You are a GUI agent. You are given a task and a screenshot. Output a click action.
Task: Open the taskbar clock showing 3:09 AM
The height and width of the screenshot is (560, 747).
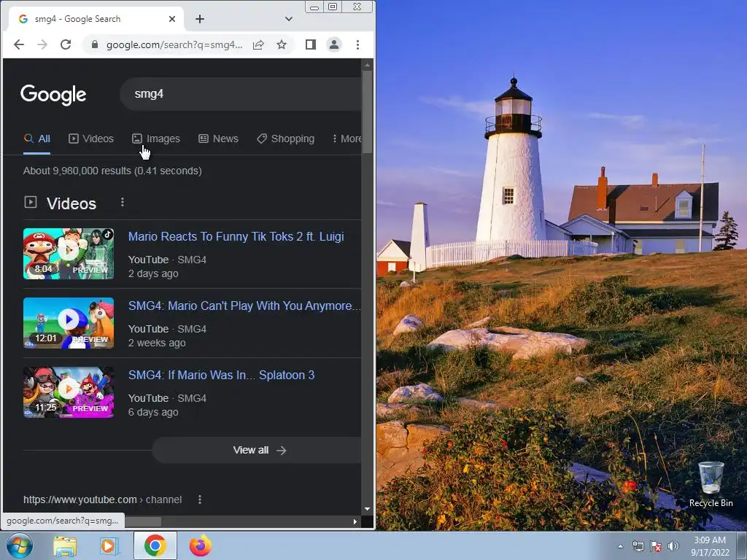(710, 546)
